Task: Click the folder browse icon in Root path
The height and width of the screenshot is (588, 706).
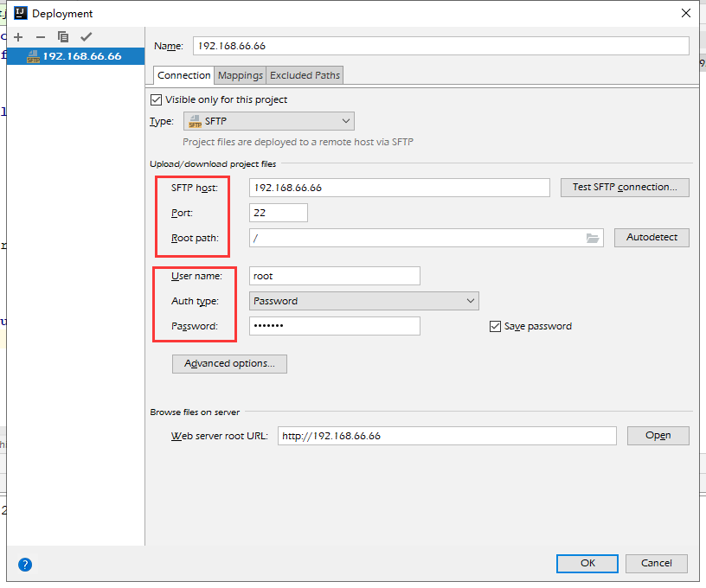Action: [x=593, y=238]
